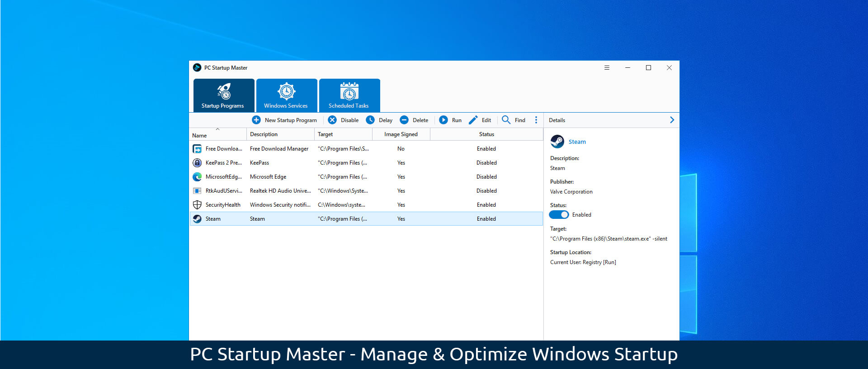
Task: Select the SecurityHealth shield icon
Action: pyautogui.click(x=197, y=205)
